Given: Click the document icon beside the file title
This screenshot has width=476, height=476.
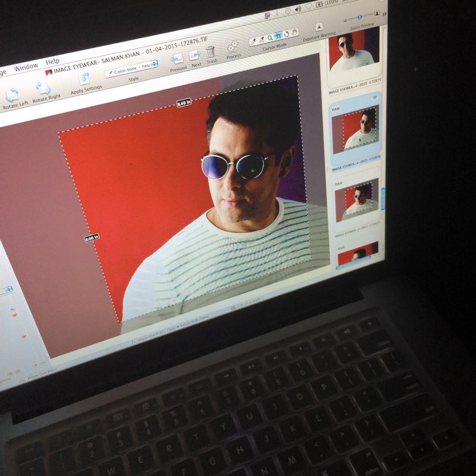Looking at the screenshot, I should (49, 72).
